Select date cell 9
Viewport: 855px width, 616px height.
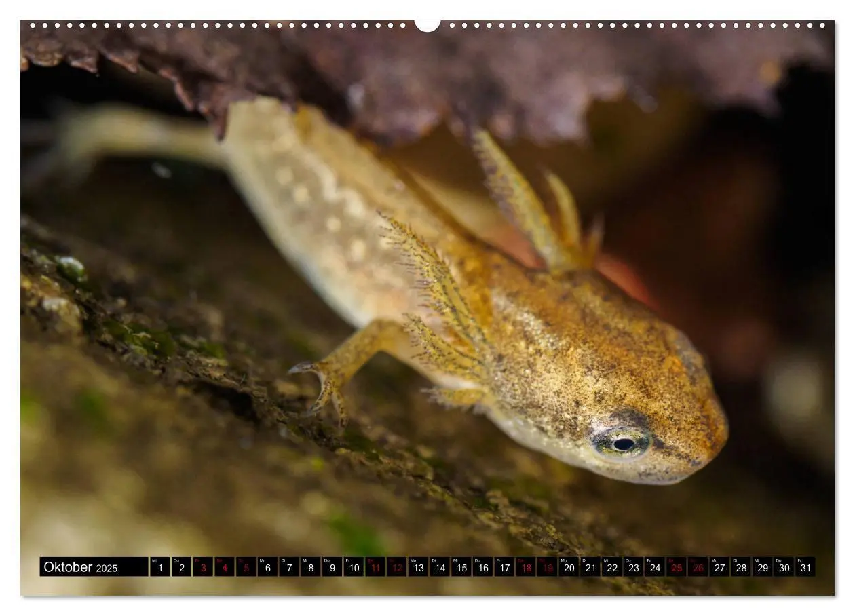[x=332, y=567]
